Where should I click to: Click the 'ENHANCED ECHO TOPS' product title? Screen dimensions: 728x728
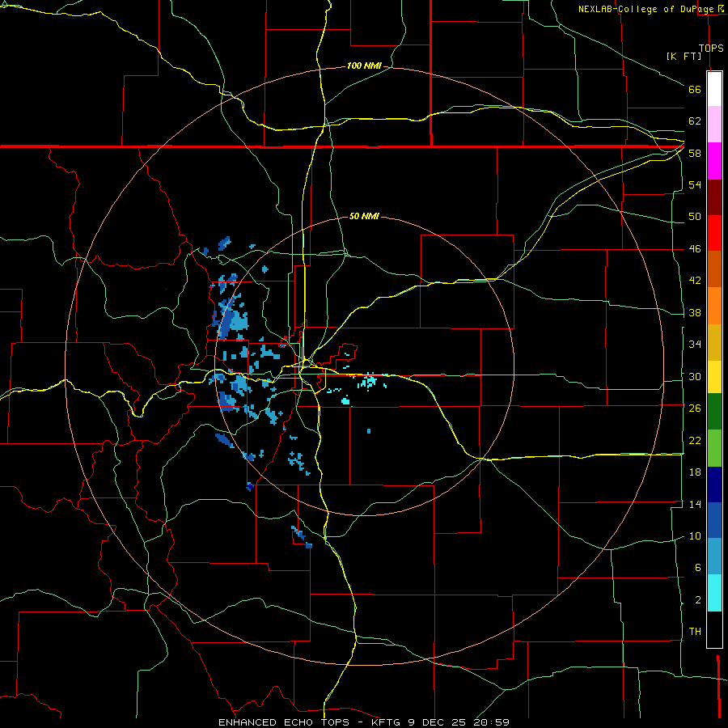coord(284,722)
